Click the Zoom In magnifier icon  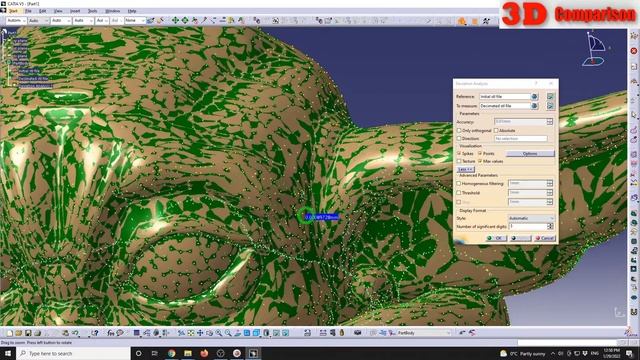219,333
